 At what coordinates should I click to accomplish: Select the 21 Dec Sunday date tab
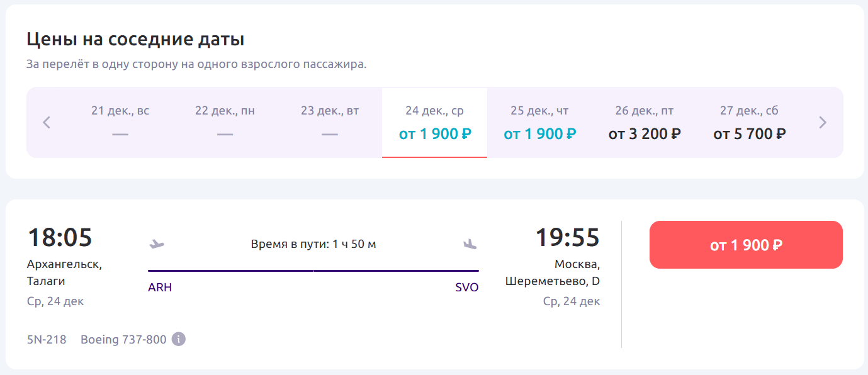click(120, 123)
